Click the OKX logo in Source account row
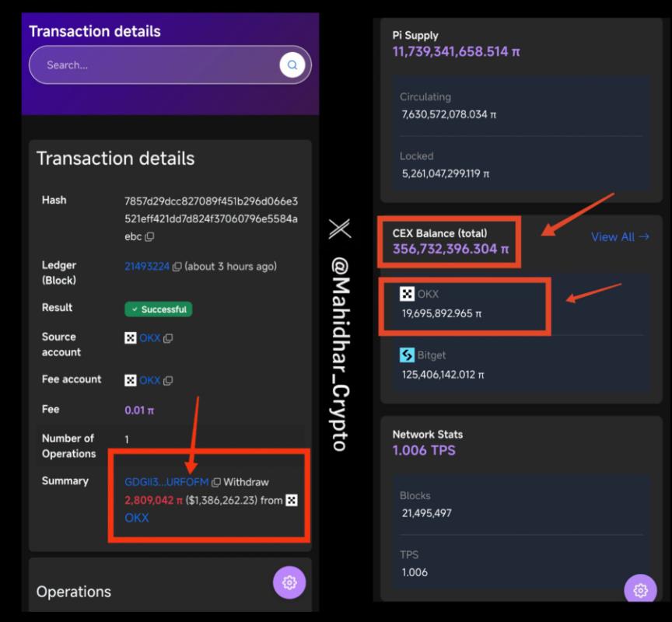This screenshot has width=672, height=622. (131, 338)
